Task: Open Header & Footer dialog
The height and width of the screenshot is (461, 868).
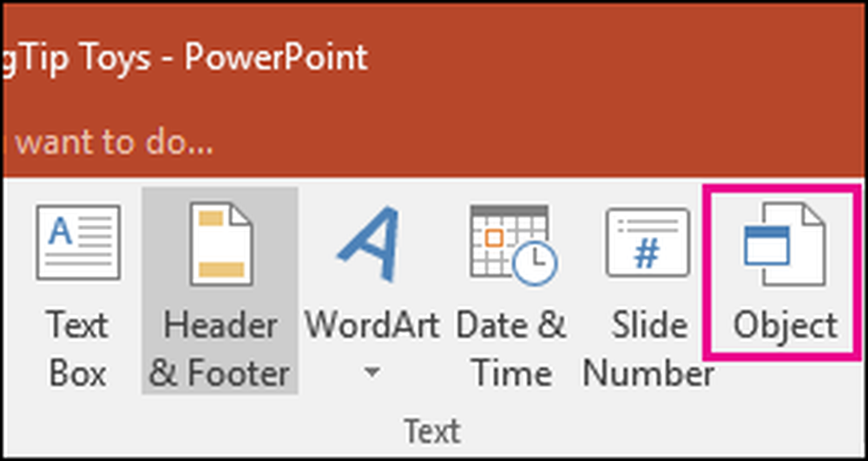Action: 220,291
